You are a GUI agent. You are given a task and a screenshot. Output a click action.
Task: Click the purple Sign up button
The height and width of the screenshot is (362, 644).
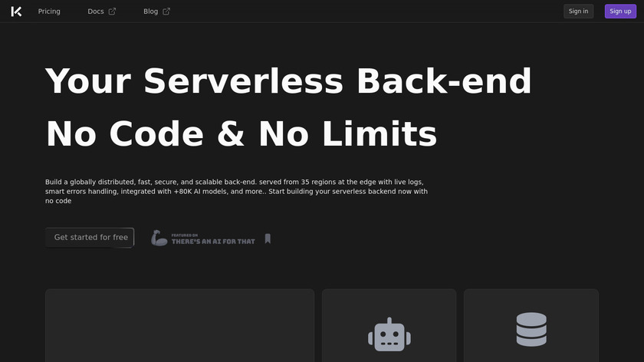[620, 12]
